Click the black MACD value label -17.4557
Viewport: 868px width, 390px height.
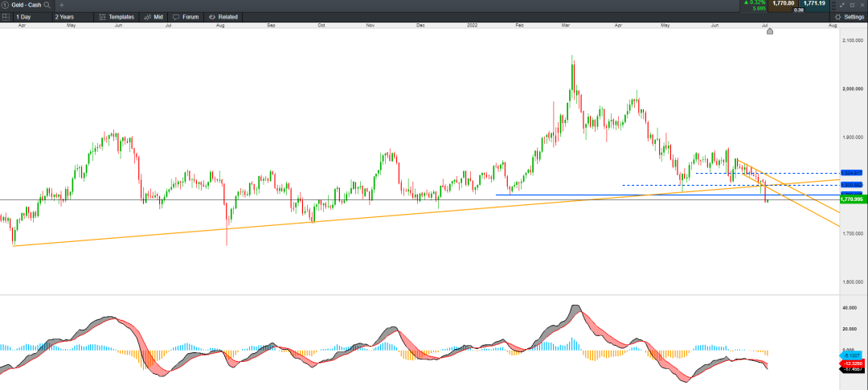[851, 369]
